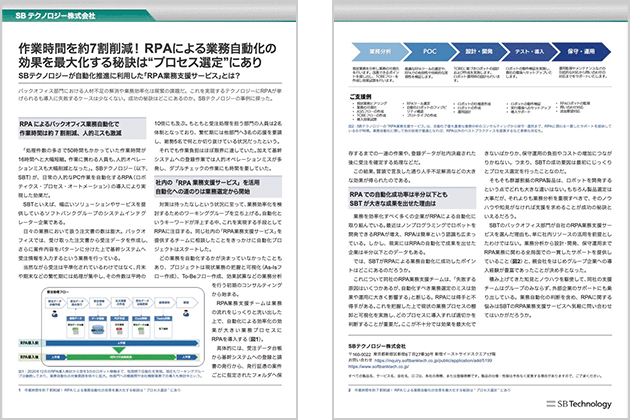Click the SB テクノロジー株式会社 header banner
Image resolution: width=630 pixels, height=420 pixels.
pos(78,16)
